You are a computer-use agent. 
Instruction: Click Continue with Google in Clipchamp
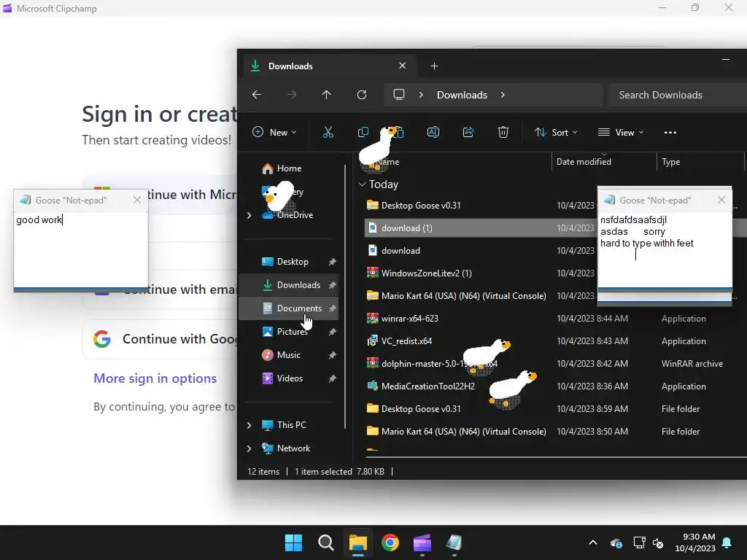pos(160,338)
